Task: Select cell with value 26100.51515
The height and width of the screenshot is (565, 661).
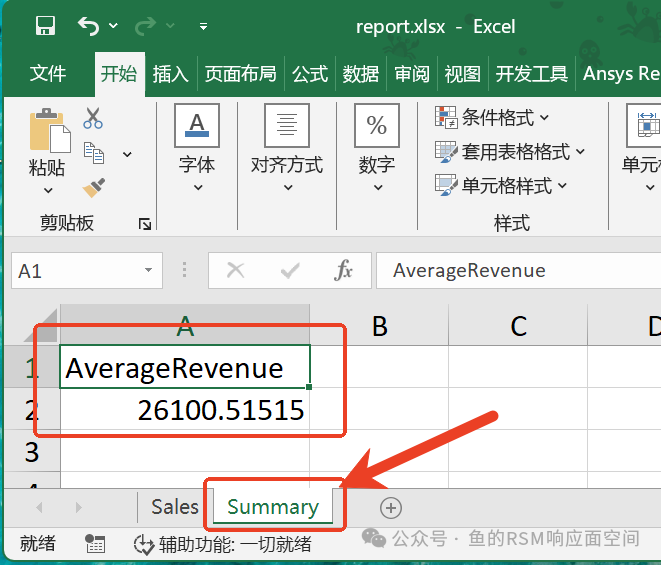Action: tap(185, 409)
